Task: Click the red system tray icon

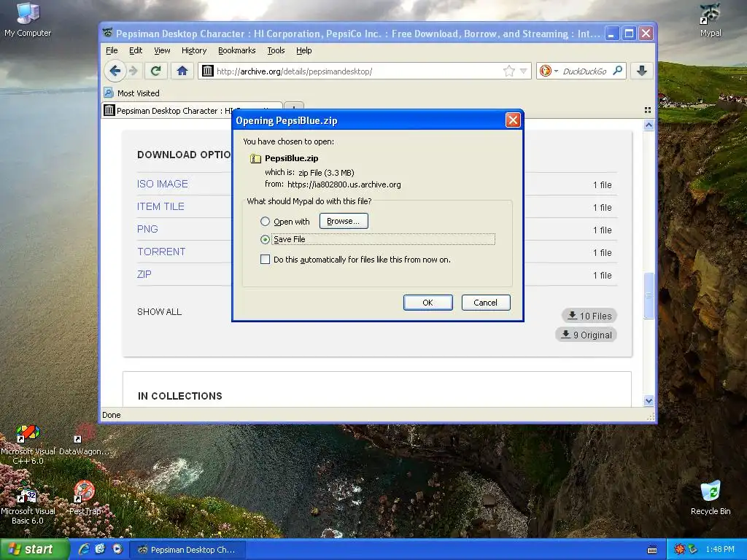Action: pos(679,550)
